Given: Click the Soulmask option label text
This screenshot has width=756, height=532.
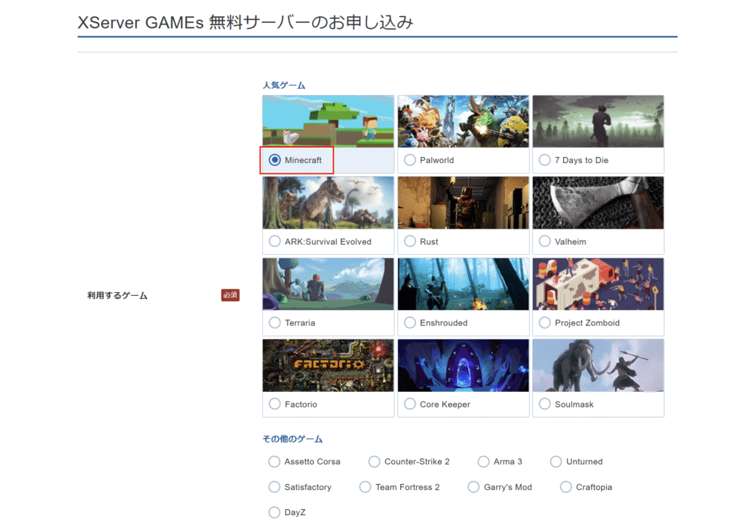Looking at the screenshot, I should [x=574, y=404].
